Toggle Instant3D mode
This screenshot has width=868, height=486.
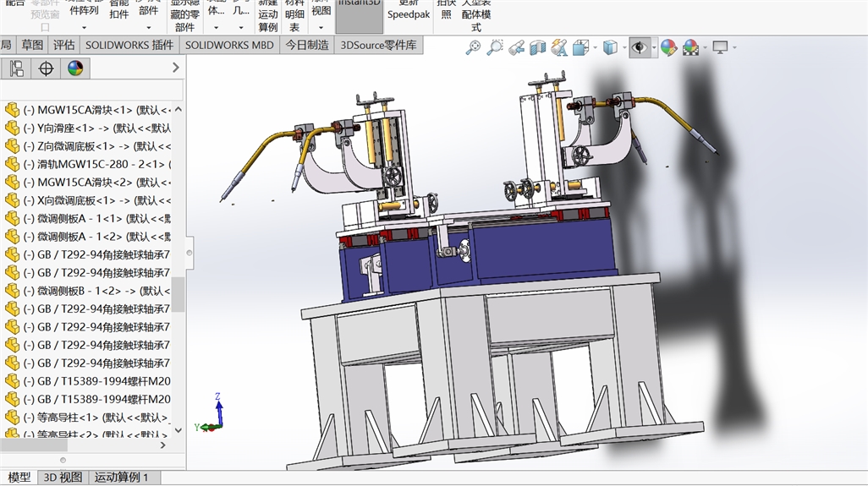(359, 14)
